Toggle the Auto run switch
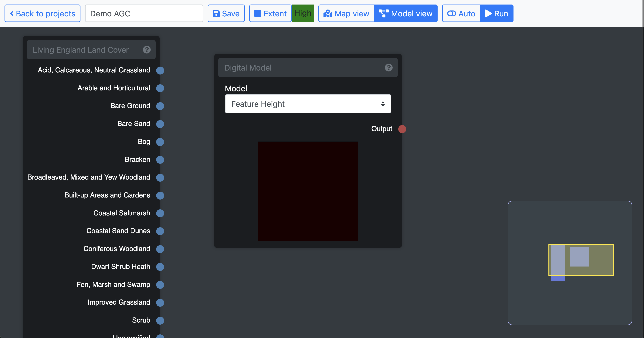The image size is (644, 338). (x=461, y=13)
